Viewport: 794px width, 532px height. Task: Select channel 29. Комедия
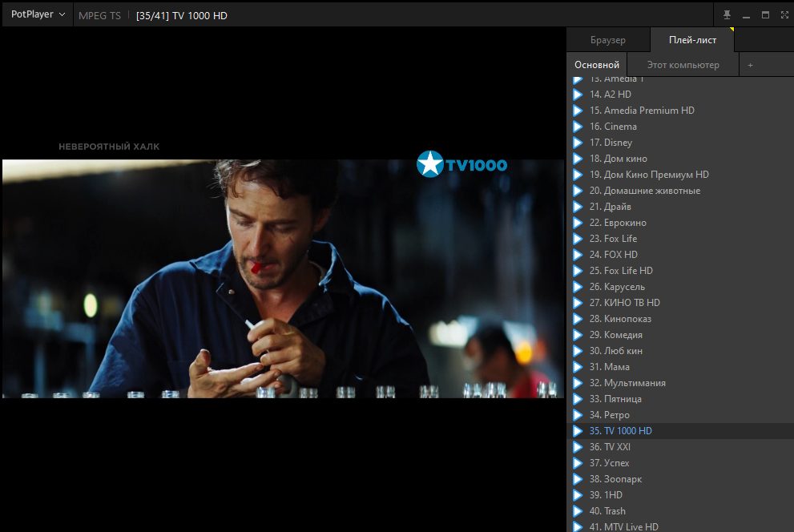pos(680,335)
